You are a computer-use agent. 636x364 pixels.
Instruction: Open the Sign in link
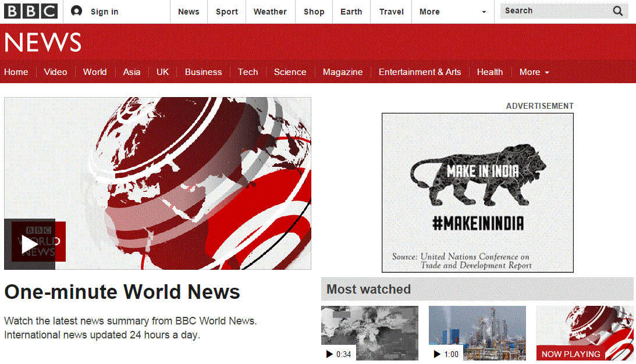105,12
